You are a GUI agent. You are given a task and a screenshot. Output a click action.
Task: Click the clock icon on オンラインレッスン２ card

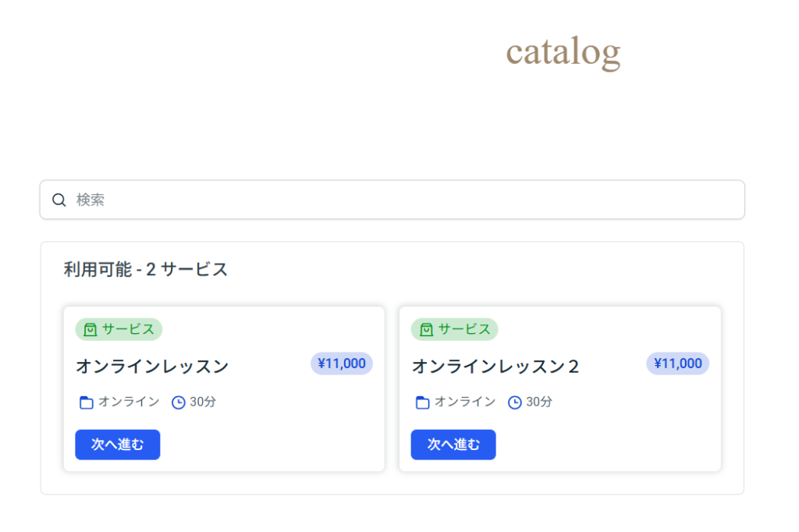click(x=515, y=403)
